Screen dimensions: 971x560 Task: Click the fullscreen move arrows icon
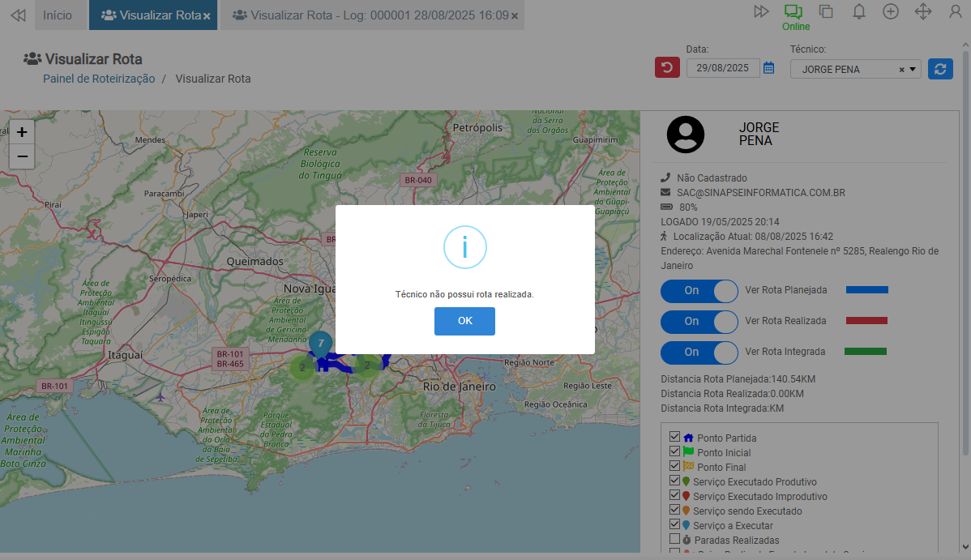pos(922,11)
